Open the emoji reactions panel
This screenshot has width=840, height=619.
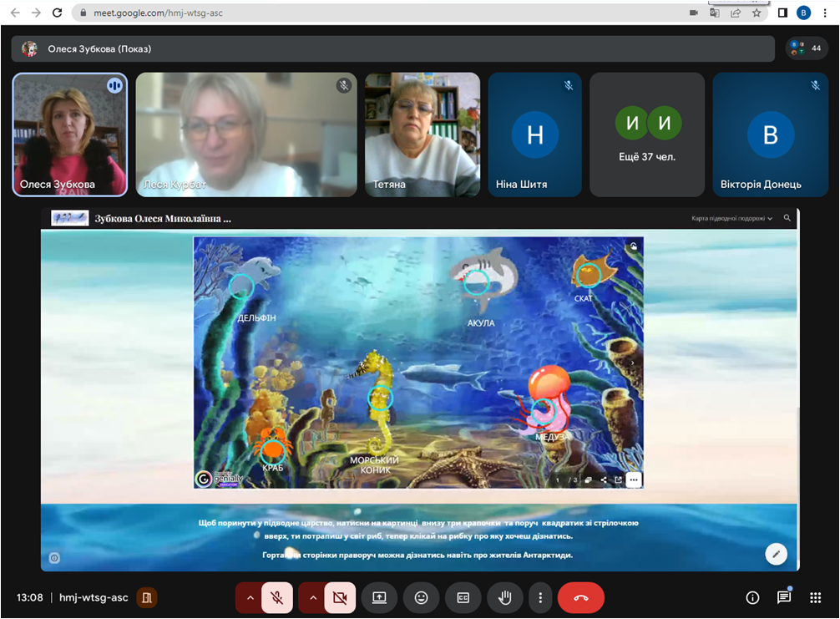[x=421, y=597]
